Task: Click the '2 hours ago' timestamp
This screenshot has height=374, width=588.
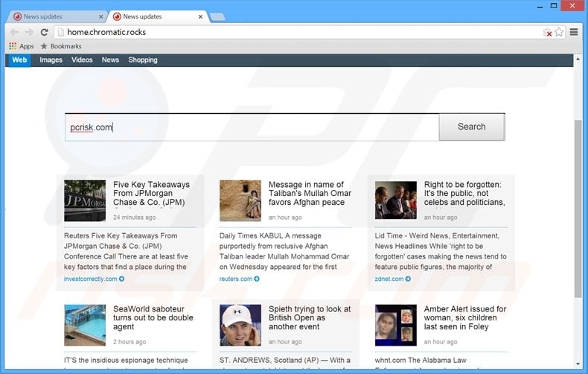Action: coord(130,342)
